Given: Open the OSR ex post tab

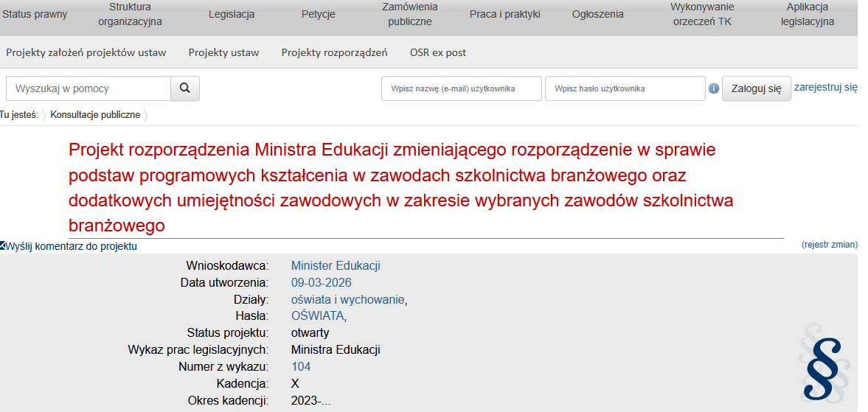Looking at the screenshot, I should click(437, 52).
